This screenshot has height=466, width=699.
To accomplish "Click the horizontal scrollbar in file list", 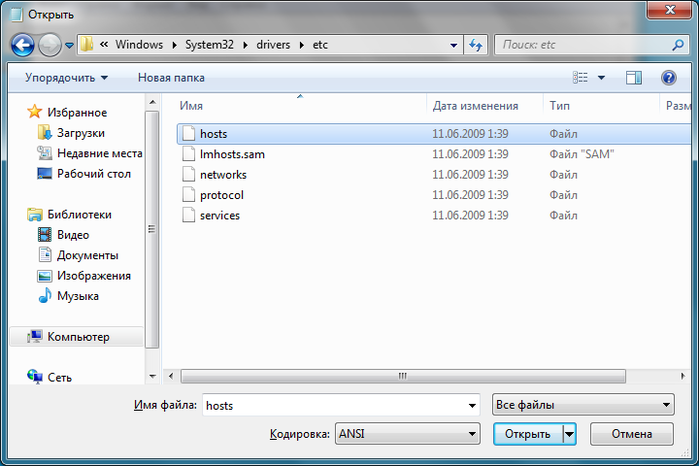I will pyautogui.click(x=403, y=376).
